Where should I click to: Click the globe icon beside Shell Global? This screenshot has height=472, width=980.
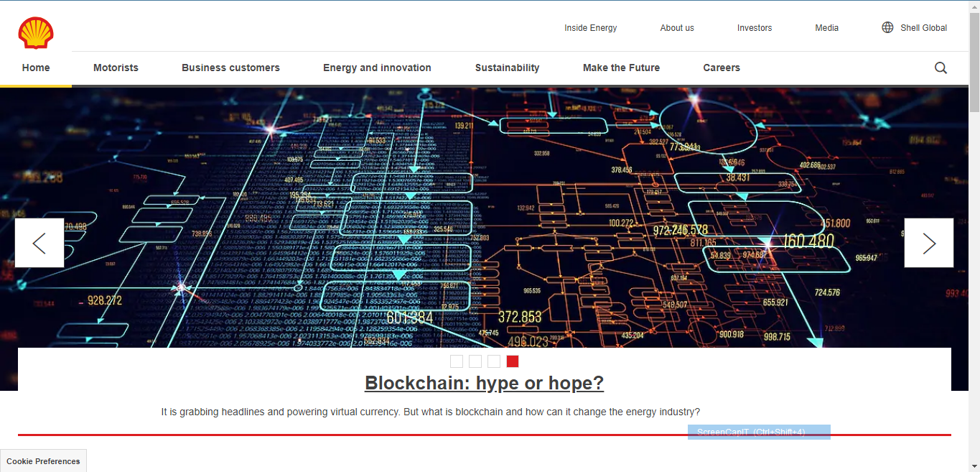click(887, 28)
